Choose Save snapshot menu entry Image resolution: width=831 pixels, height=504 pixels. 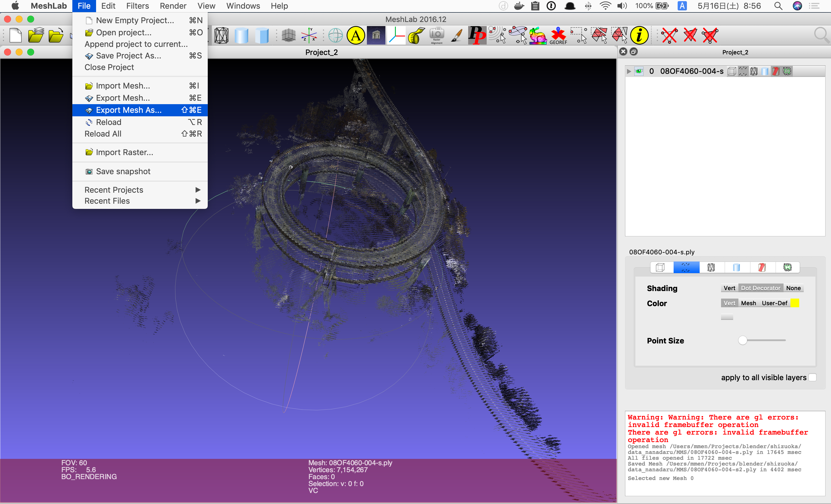[x=140, y=171]
